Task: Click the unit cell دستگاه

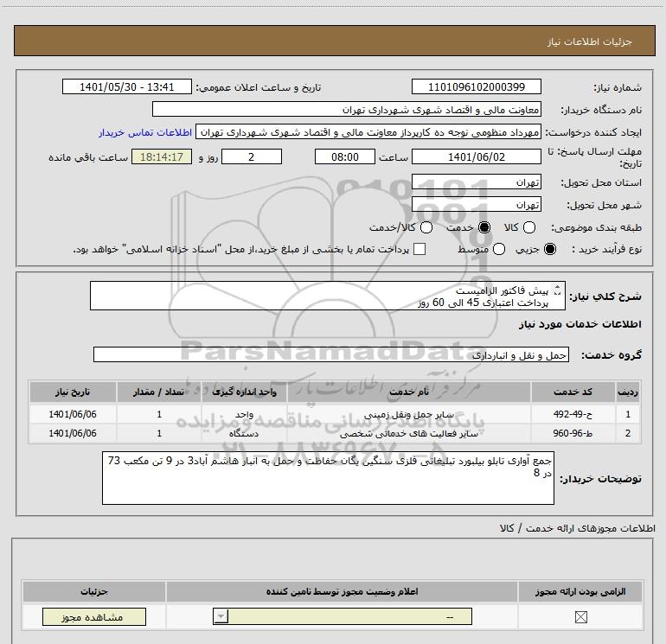Action: [x=244, y=433]
